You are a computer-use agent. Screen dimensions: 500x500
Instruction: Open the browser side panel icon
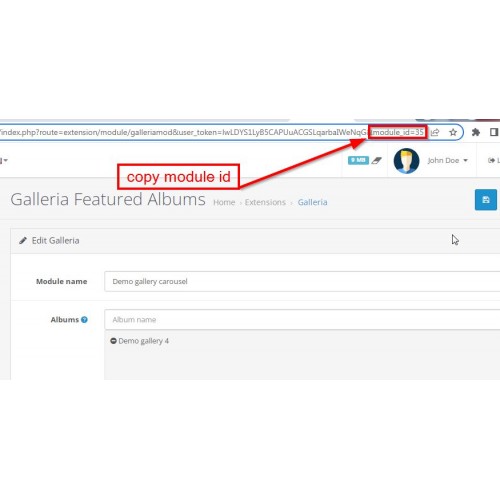point(494,132)
